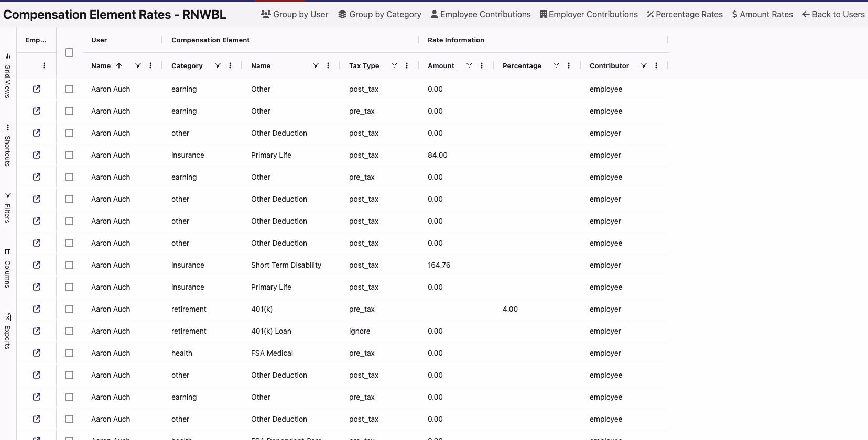
Task: Click Group by User
Action: (295, 14)
